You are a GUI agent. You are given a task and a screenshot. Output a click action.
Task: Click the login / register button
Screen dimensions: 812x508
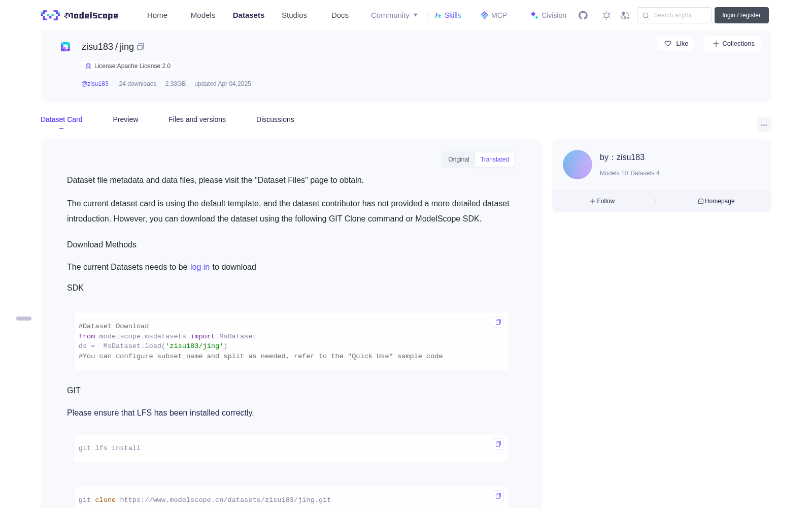741,15
